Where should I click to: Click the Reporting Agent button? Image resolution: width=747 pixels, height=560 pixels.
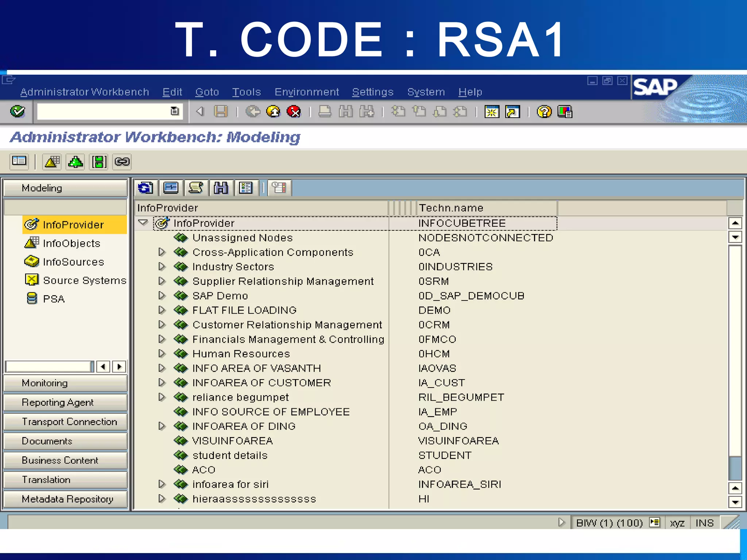66,402
